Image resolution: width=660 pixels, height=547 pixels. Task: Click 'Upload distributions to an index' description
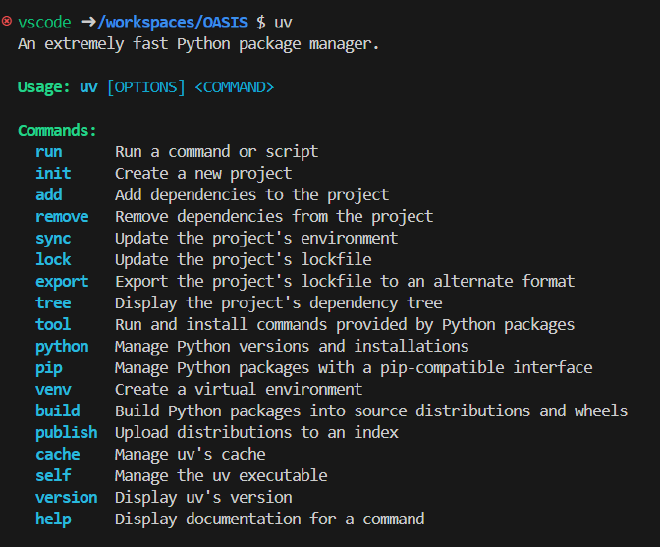coord(257,433)
